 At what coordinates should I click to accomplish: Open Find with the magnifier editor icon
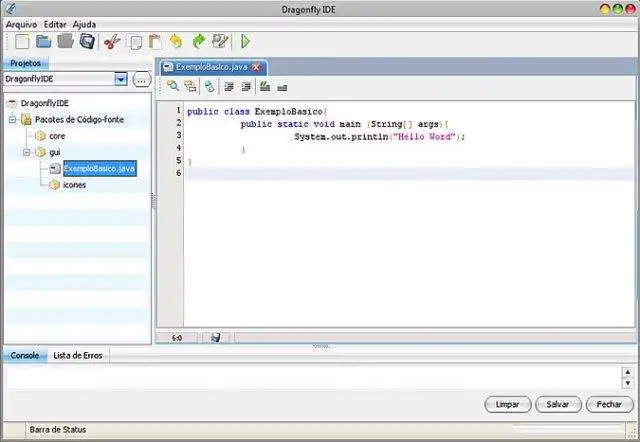[x=173, y=86]
